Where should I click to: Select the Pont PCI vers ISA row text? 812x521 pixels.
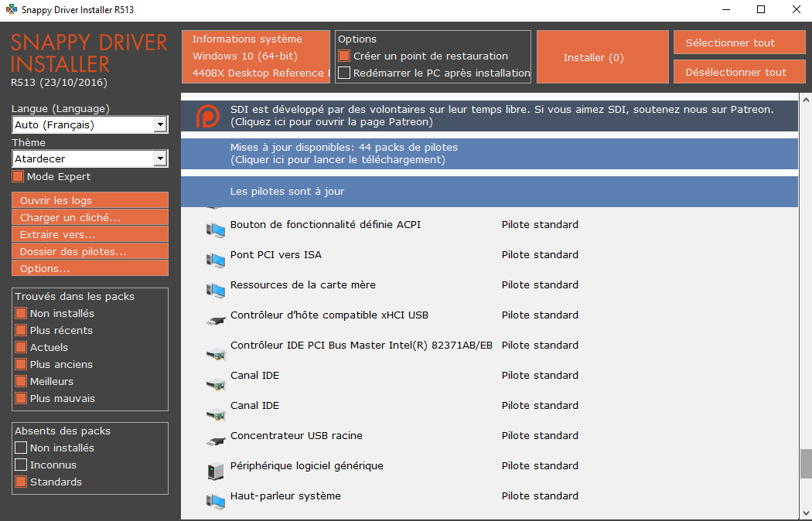click(276, 254)
